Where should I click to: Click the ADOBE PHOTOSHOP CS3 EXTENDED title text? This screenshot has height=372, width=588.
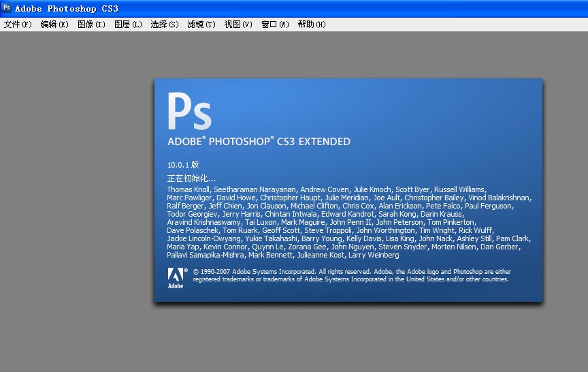tap(259, 142)
